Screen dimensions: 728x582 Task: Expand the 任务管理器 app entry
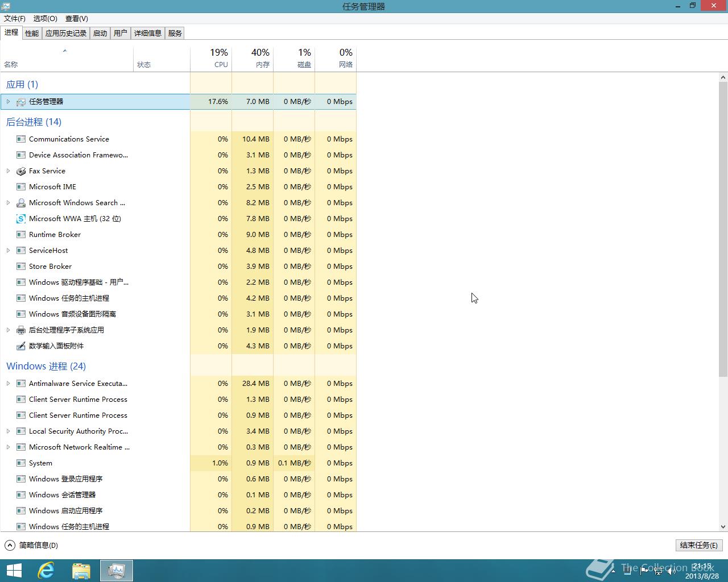[8, 102]
